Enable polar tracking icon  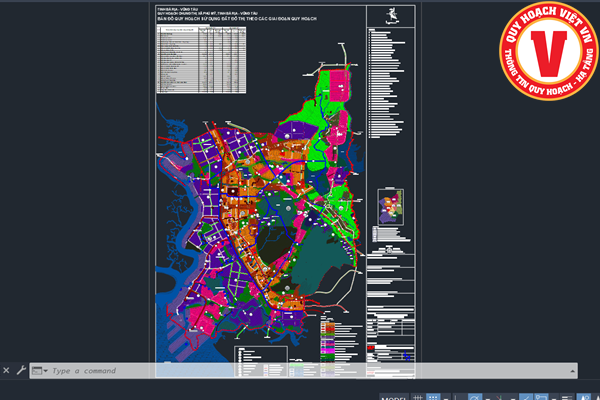pos(474,397)
